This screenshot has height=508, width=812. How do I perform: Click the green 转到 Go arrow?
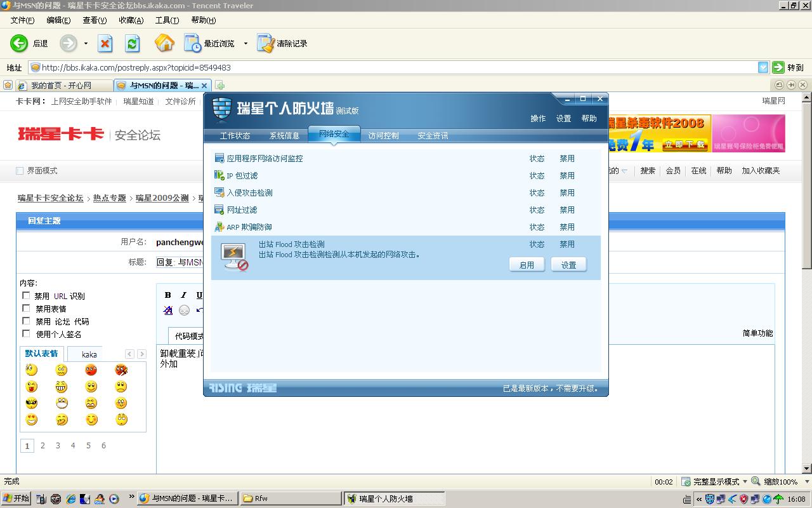(x=778, y=67)
